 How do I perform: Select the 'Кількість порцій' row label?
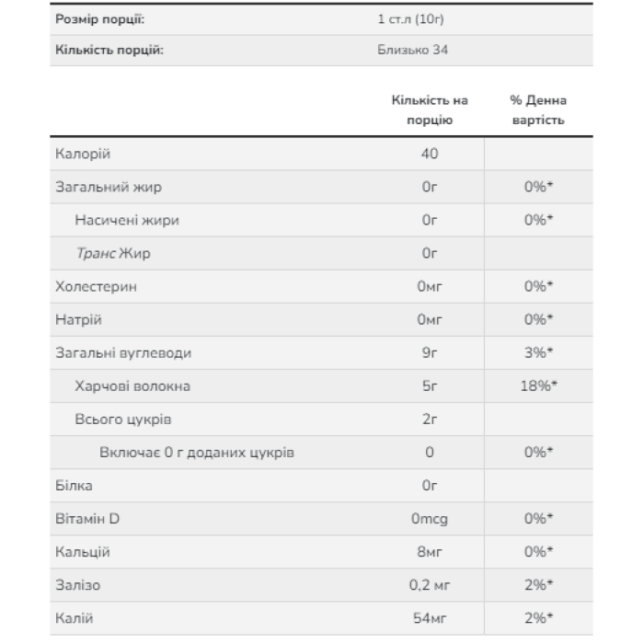tap(109, 51)
